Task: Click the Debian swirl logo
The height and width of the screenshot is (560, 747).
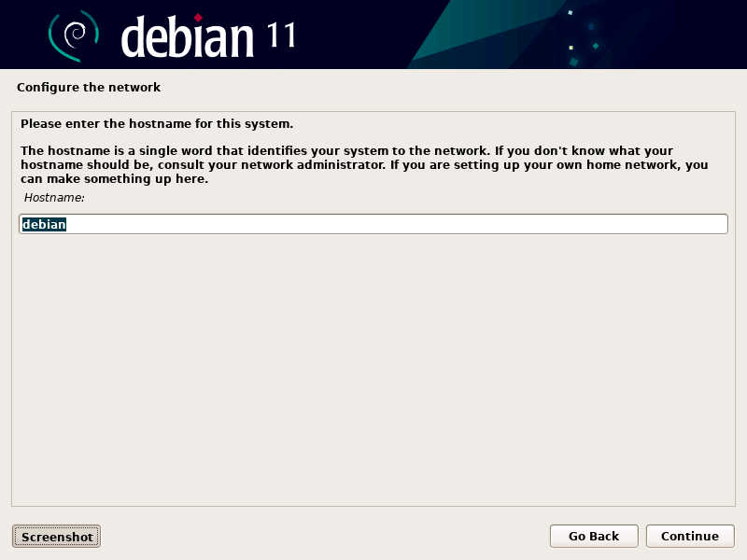Action: coord(74,36)
